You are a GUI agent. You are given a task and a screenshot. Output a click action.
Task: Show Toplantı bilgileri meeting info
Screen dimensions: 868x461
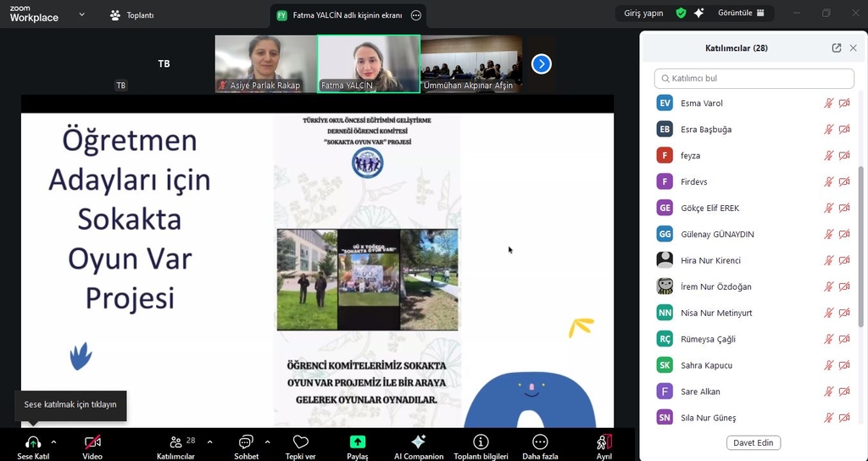(x=481, y=442)
